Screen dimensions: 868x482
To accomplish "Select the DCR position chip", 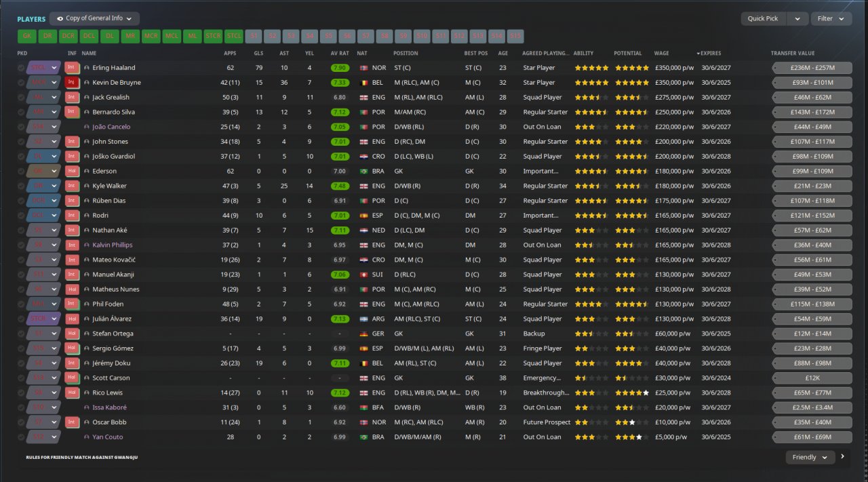I will pyautogui.click(x=68, y=37).
